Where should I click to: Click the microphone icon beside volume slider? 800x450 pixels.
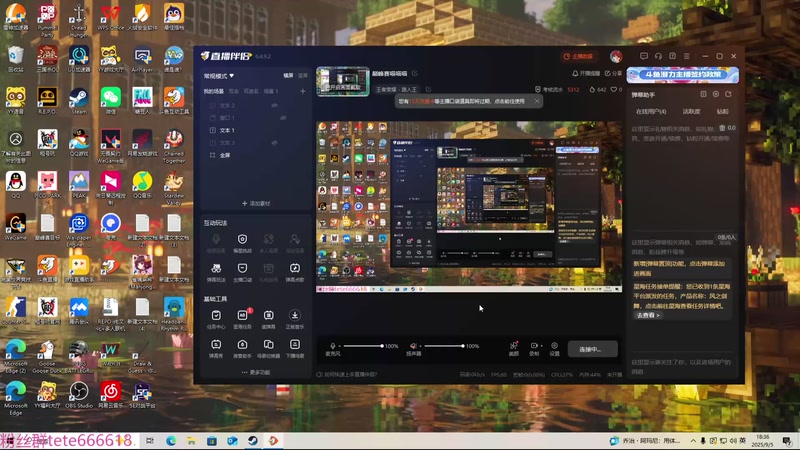[333, 346]
